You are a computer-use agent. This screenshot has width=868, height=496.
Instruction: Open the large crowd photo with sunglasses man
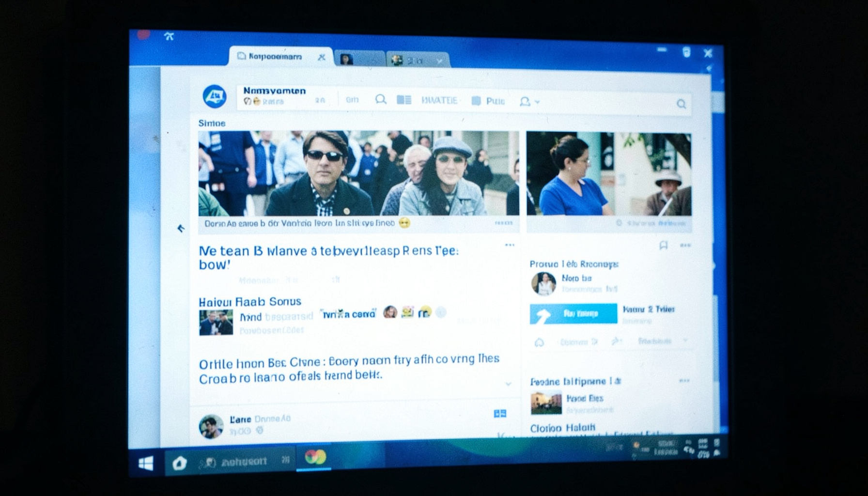[358, 173]
